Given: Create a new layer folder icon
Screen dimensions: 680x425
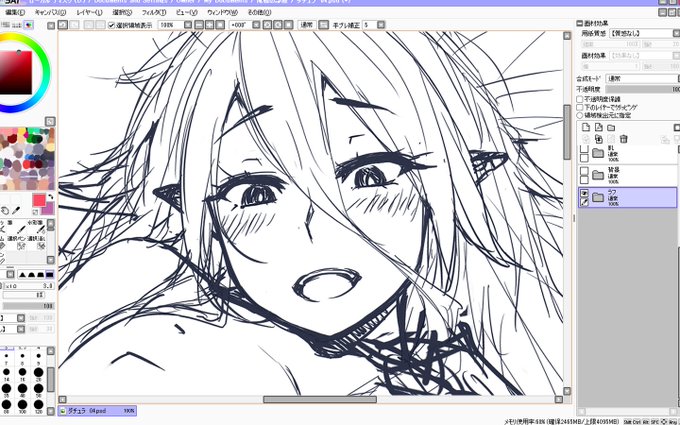Looking at the screenshot, I should pos(611,128).
